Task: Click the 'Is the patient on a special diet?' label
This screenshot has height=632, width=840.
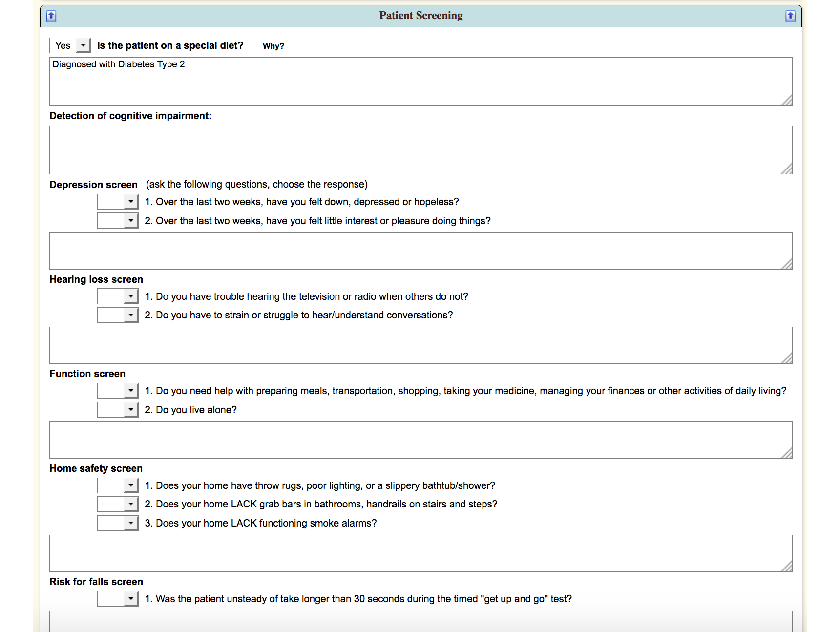Action: [x=170, y=45]
